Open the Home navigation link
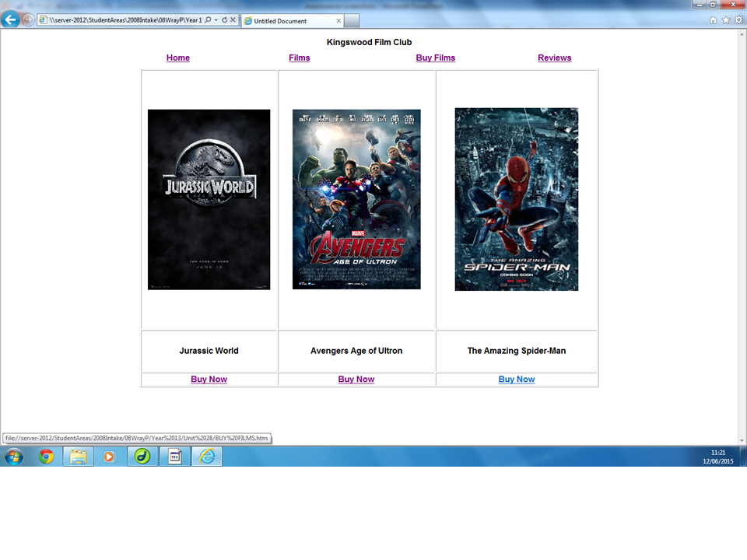747x560 pixels. (x=178, y=58)
